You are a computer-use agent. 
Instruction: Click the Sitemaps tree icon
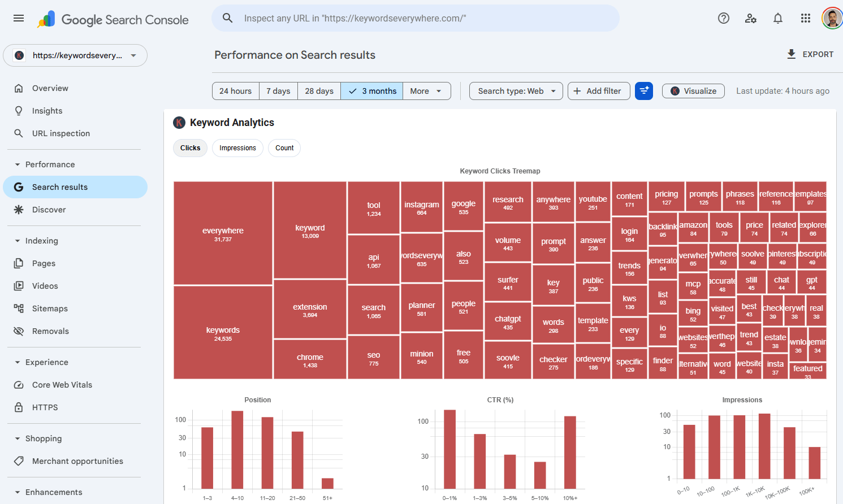(x=19, y=309)
